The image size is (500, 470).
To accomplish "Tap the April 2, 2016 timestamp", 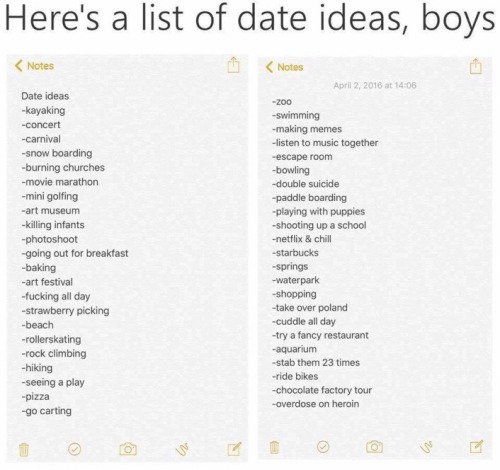I will [x=375, y=85].
